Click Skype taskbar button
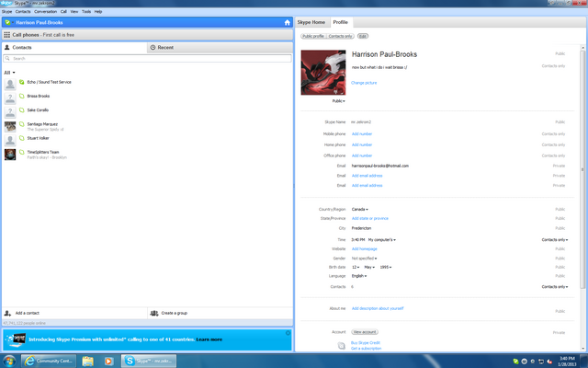The image size is (588, 368). (x=149, y=361)
